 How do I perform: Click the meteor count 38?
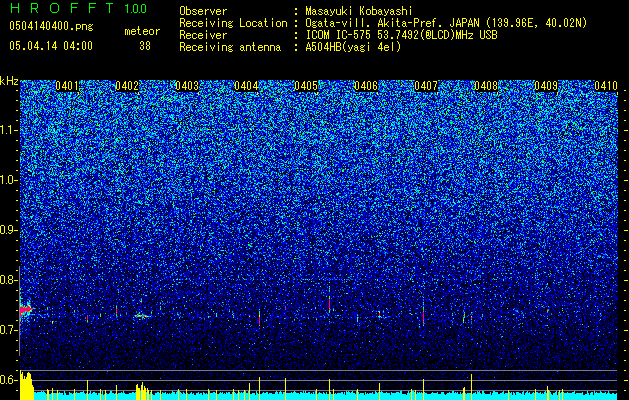click(145, 46)
